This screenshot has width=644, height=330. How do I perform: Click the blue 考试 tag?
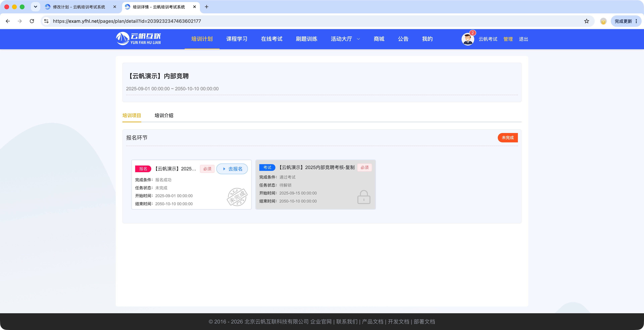coord(267,167)
